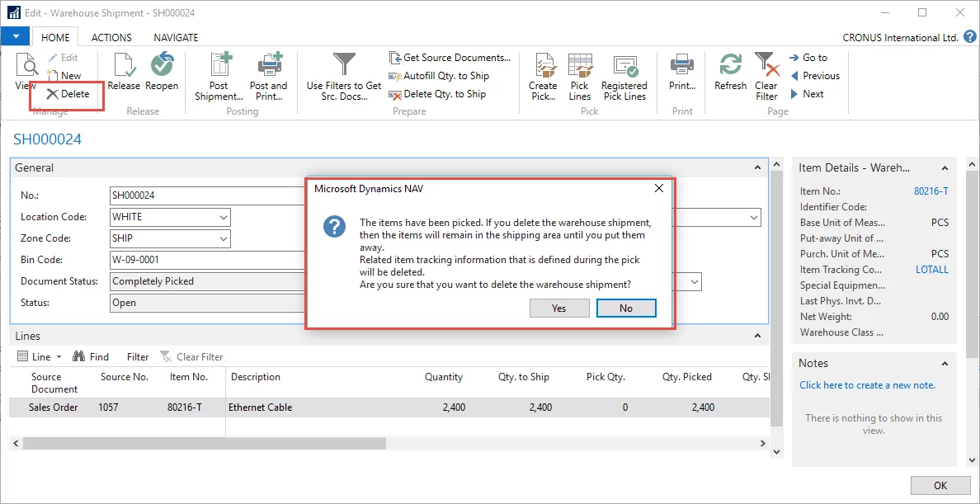Click the horizontal scrollbar in Lines grid

(x=205, y=443)
